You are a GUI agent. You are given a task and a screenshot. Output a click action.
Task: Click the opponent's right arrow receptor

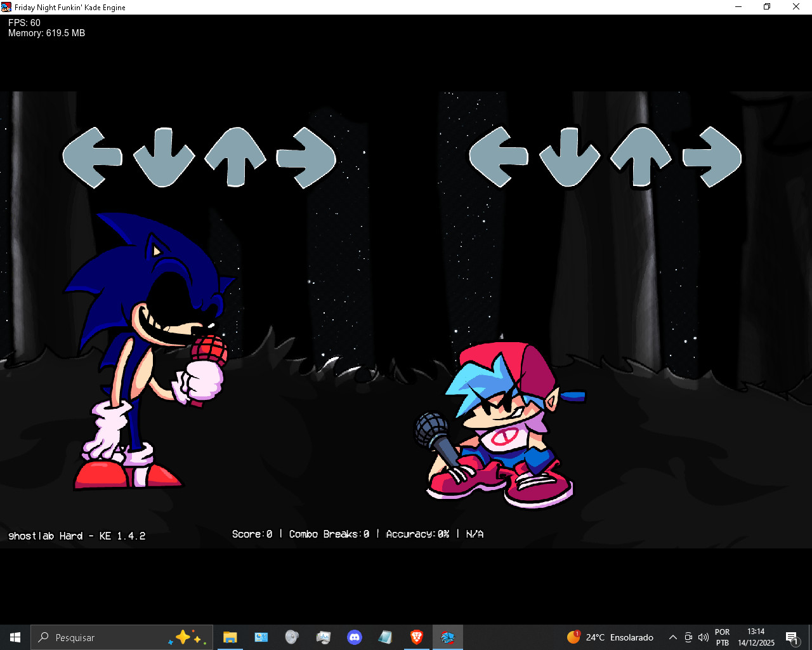tap(306, 157)
